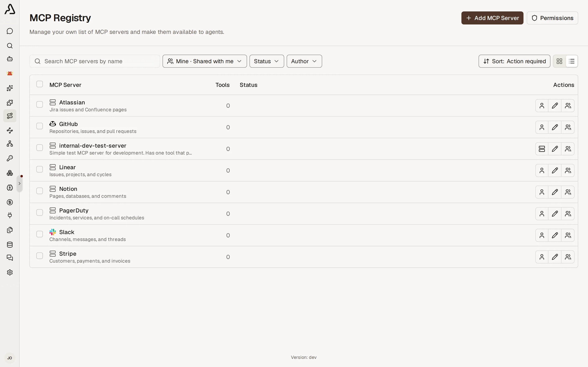
Task: Open the chat bubble icon in sidebar
Action: (x=10, y=31)
